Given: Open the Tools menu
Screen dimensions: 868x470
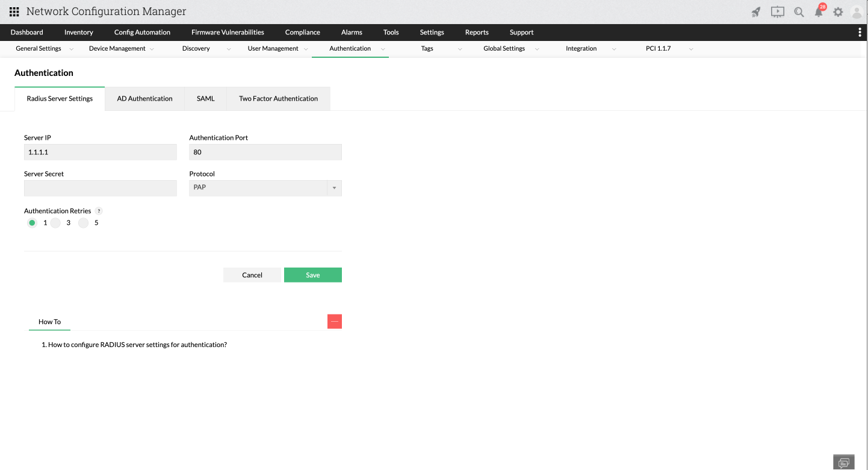Looking at the screenshot, I should [391, 33].
